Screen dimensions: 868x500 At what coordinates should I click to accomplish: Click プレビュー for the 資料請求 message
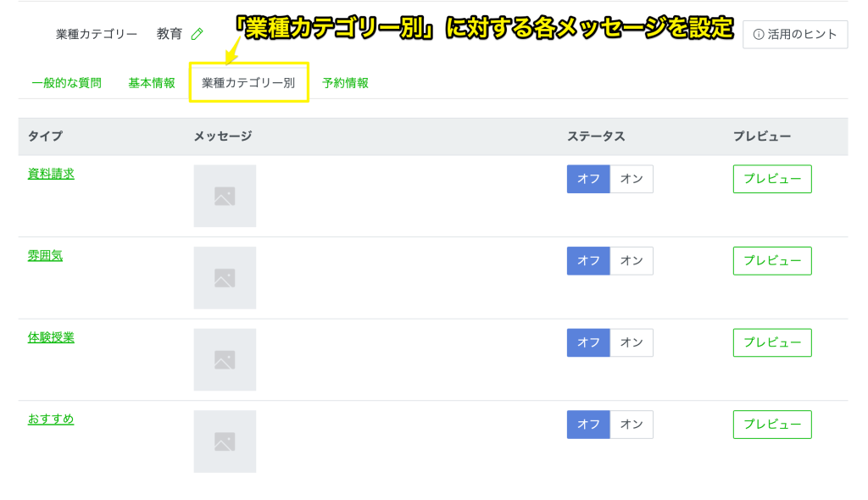click(771, 179)
